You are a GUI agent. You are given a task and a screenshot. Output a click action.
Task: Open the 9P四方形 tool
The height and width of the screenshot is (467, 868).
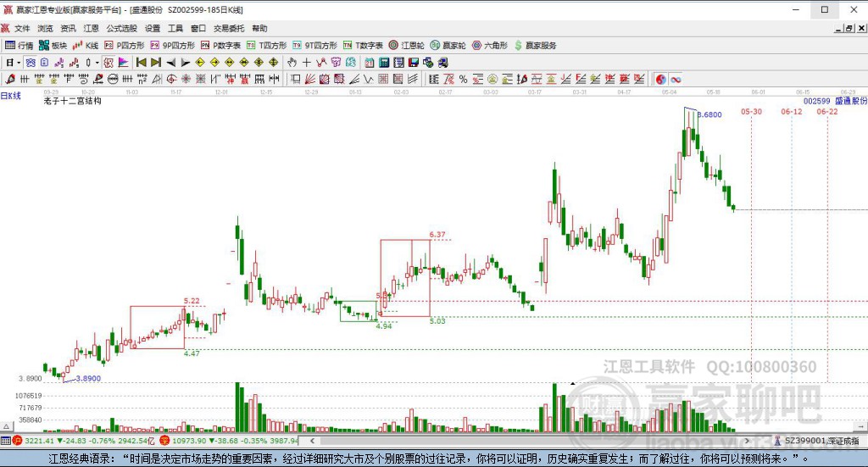tap(172, 46)
